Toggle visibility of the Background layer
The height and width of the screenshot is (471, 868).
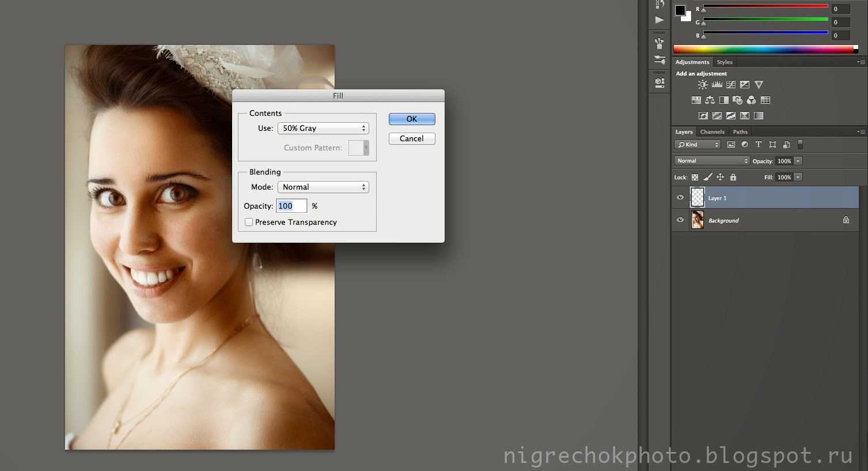tap(680, 220)
